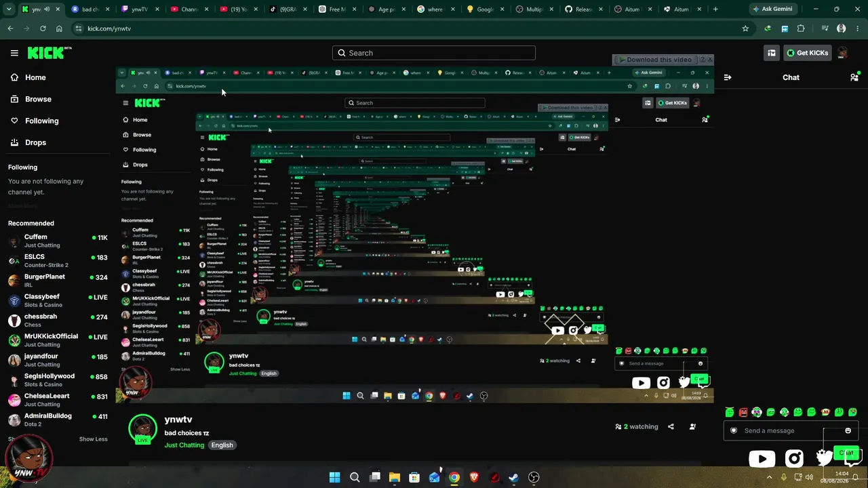This screenshot has width=868, height=488.
Task: Open the main Just Chatting category link under ynwtv
Action: click(x=184, y=445)
